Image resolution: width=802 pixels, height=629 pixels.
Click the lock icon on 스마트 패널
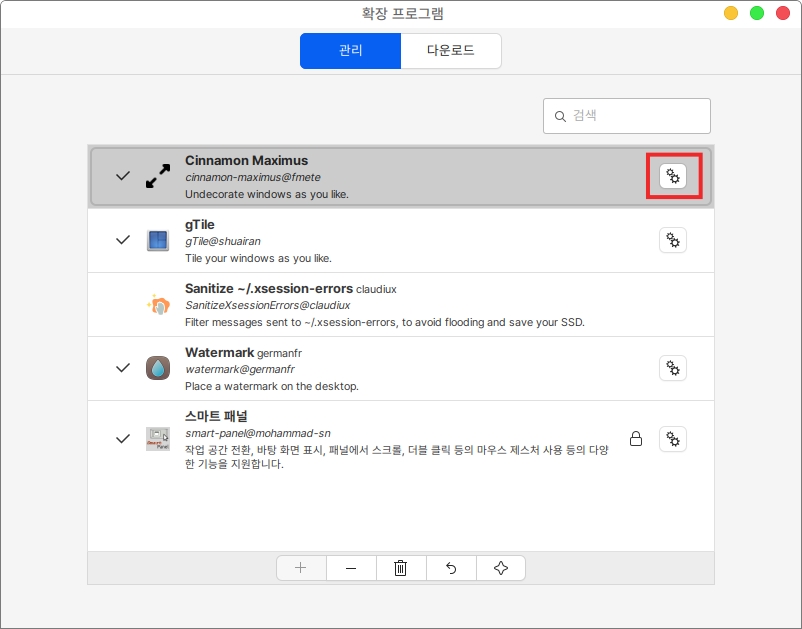(635, 438)
